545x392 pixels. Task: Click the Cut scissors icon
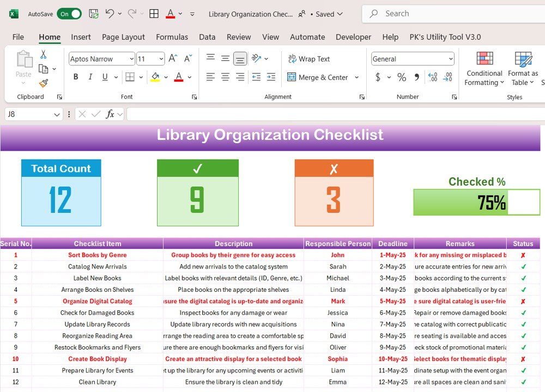click(44, 54)
